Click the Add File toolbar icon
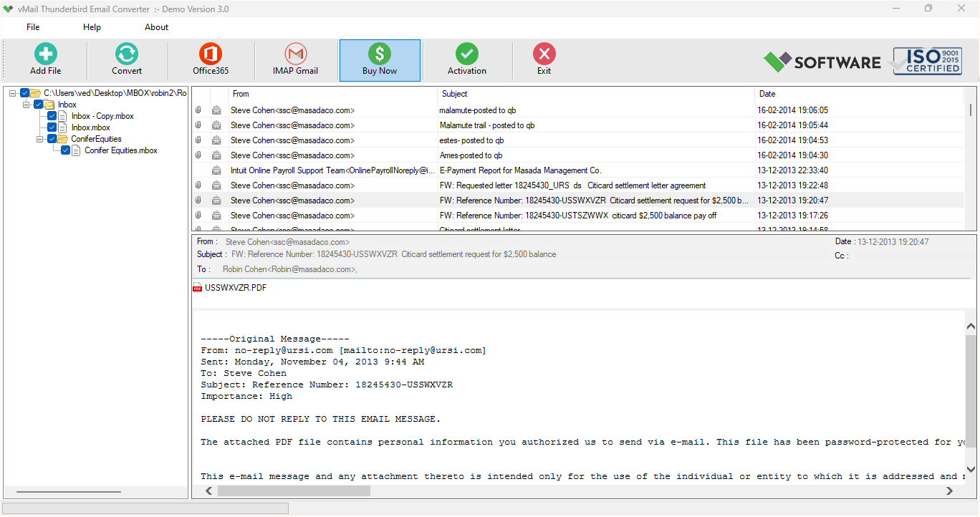980x517 pixels. point(46,54)
